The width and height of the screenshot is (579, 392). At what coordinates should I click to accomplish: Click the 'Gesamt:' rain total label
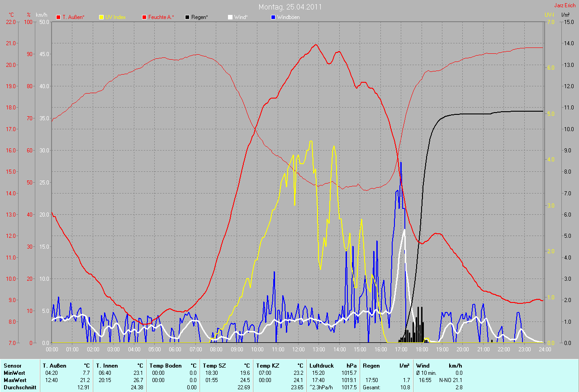coord(371,387)
